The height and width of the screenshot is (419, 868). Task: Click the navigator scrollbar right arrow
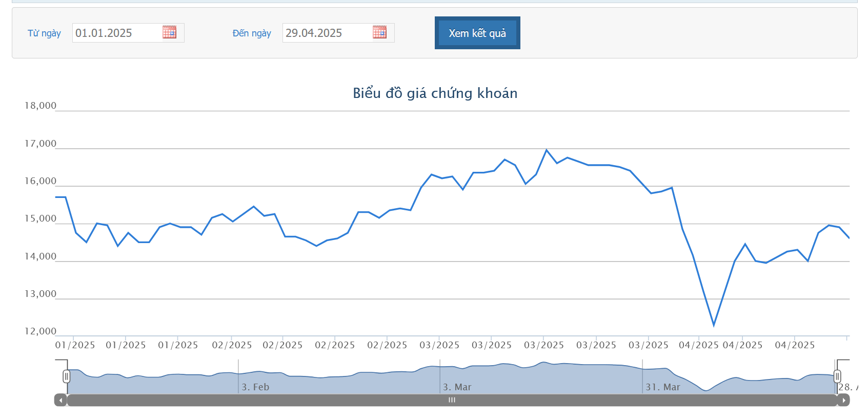point(843,401)
